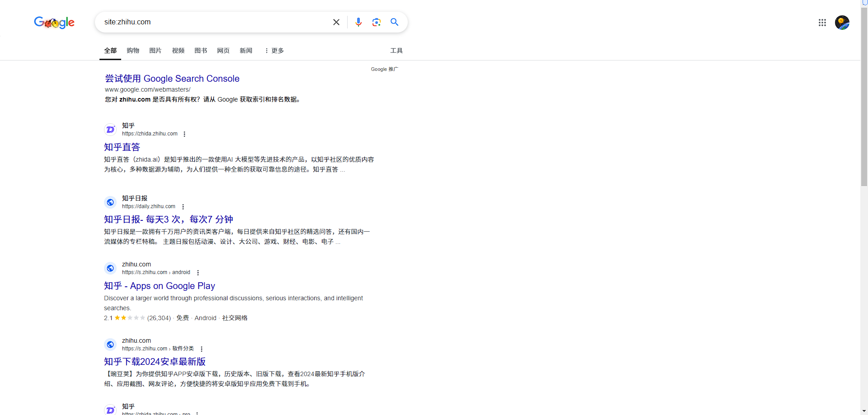Click the Google logo

[54, 22]
